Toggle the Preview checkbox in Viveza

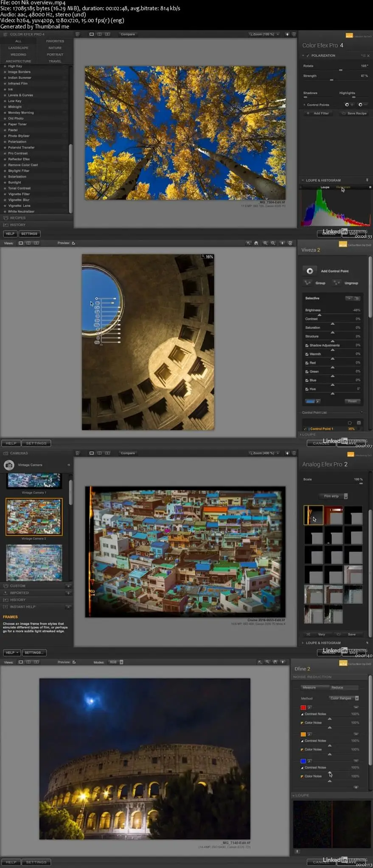pyautogui.click(x=73, y=243)
